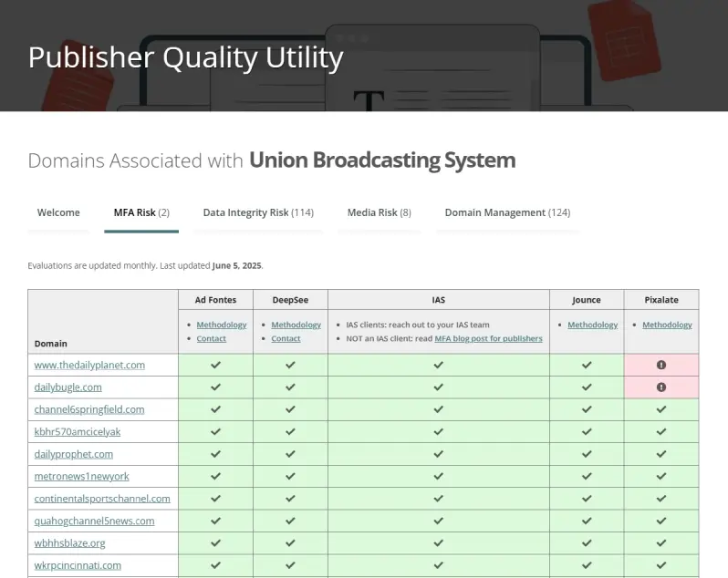Click Pixalate checkmark for quahogchannel5news.com row
The image size is (728, 578).
point(661,521)
